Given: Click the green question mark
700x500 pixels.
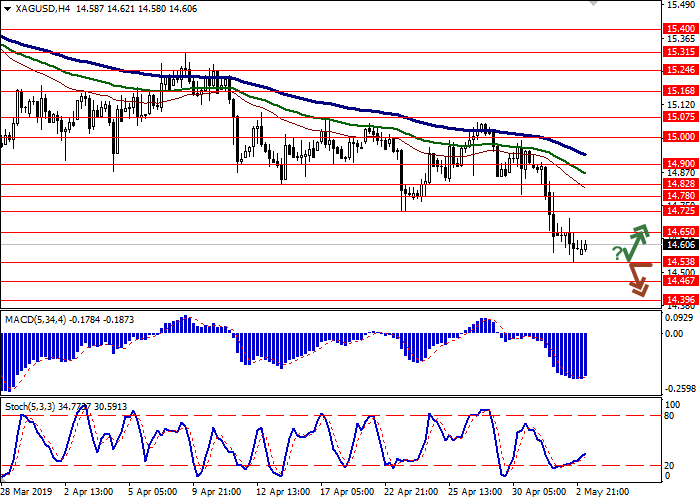Looking at the screenshot, I should [x=618, y=253].
